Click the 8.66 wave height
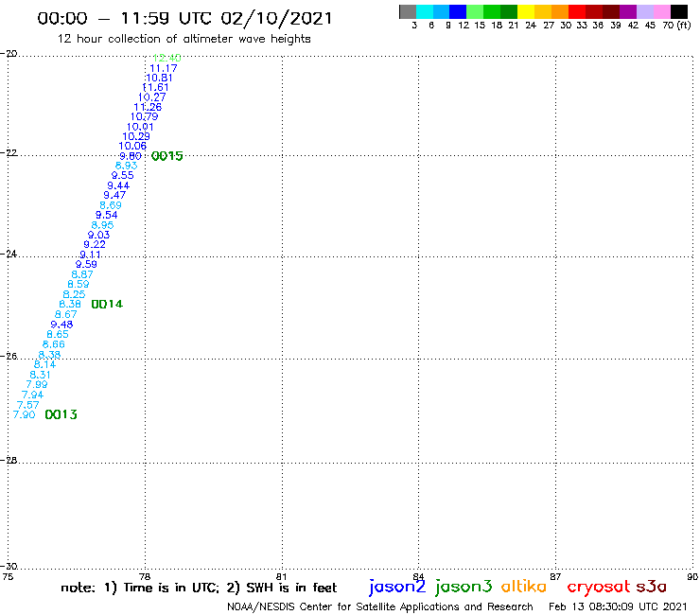The image size is (700, 615). point(54,344)
